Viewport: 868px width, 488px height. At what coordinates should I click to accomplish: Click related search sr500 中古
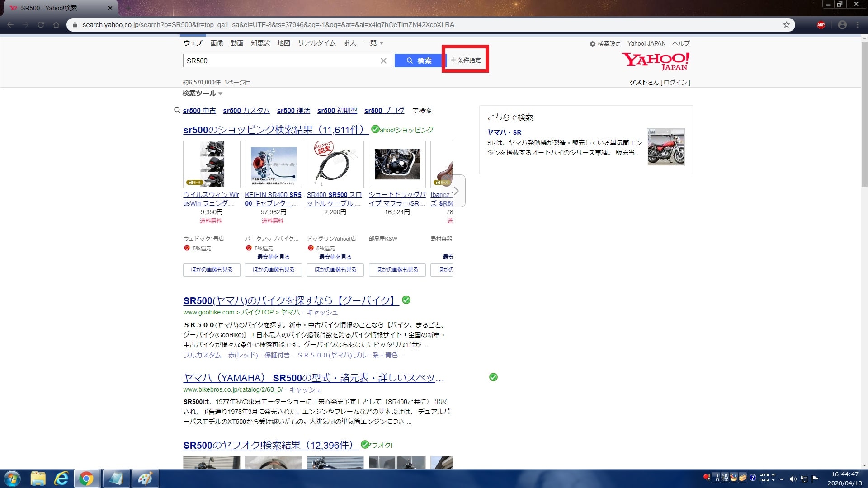(199, 111)
